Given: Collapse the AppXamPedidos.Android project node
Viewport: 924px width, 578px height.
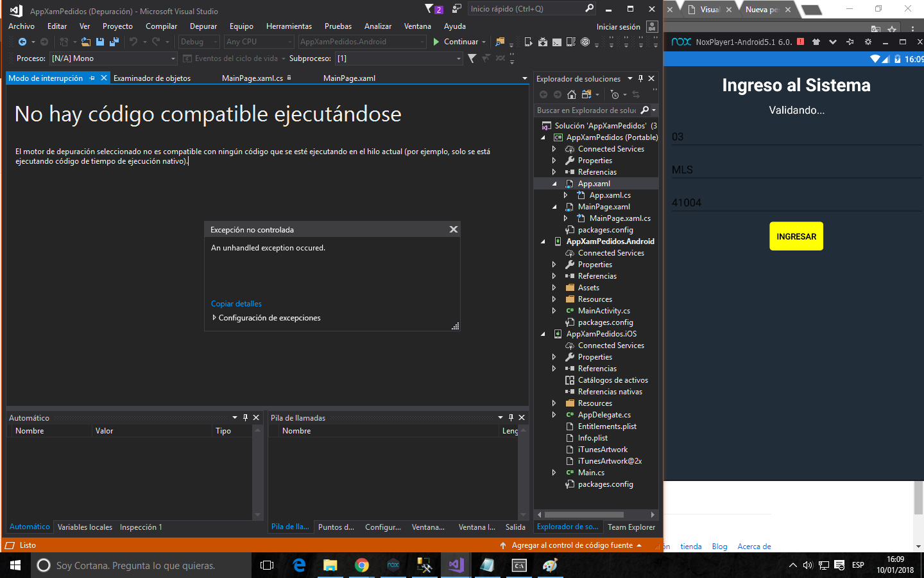Looking at the screenshot, I should pos(543,241).
